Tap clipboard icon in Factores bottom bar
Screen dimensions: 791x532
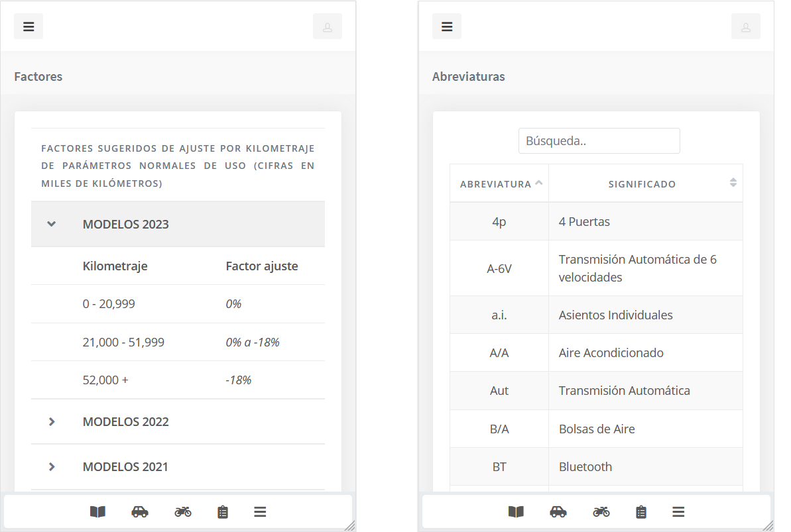click(223, 511)
